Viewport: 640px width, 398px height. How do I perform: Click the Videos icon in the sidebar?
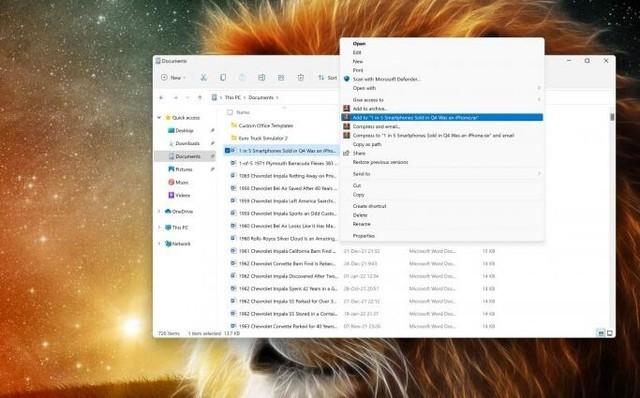click(171, 195)
